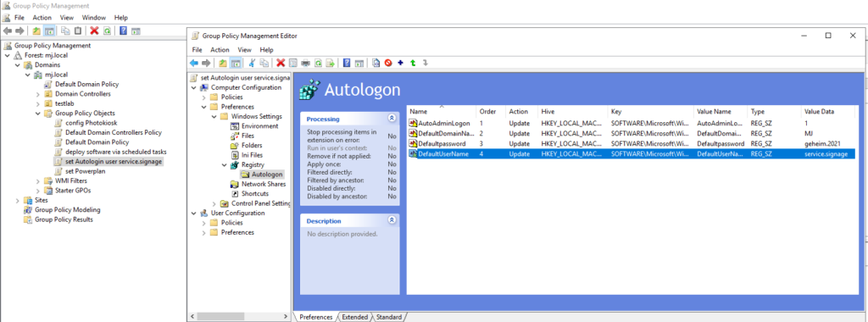Click Up folder icon in Group Policy Management toolbar
Viewport: 868px width, 322px height.
tap(36, 31)
